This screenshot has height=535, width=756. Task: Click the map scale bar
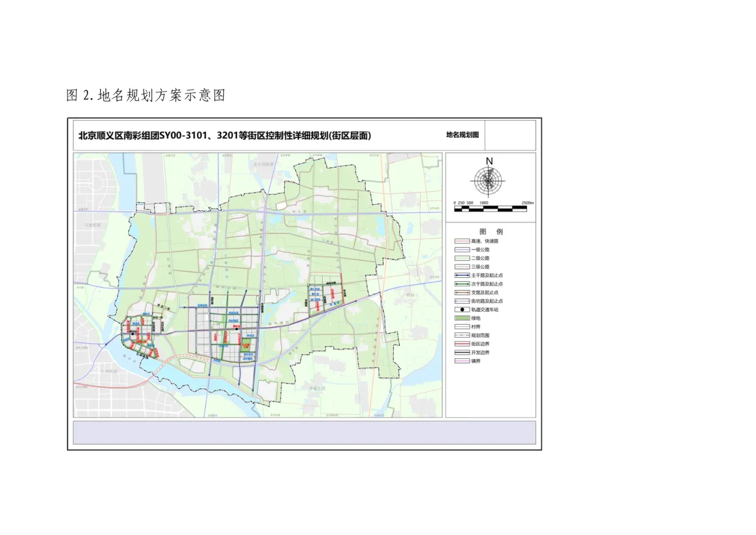tap(490, 209)
